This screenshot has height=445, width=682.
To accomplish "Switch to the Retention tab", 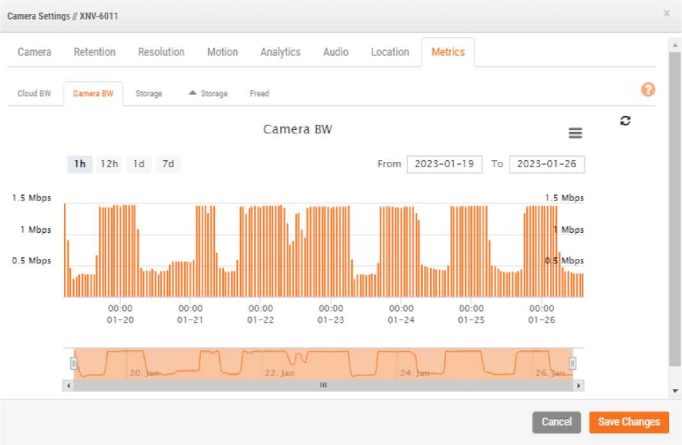I will pos(95,52).
